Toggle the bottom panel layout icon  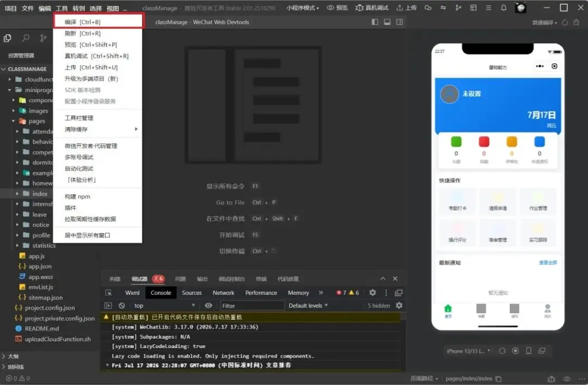pos(387,22)
